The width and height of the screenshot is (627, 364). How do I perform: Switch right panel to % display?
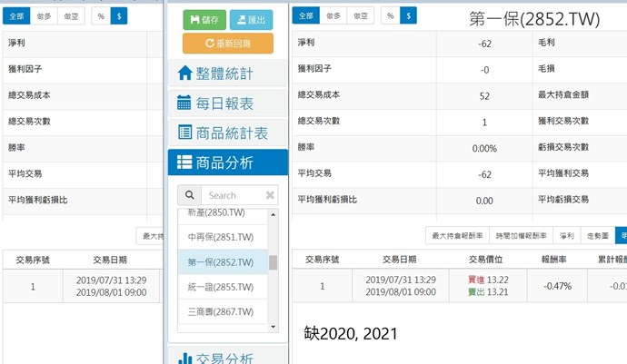391,16
